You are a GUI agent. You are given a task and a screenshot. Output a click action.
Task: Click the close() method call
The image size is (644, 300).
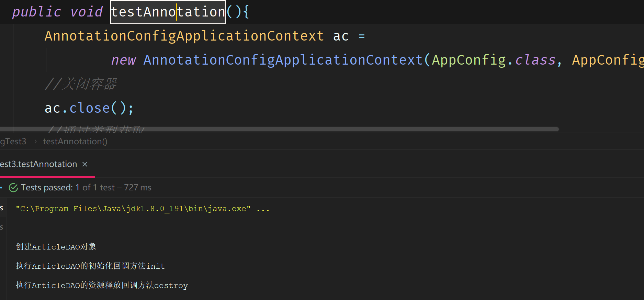click(x=89, y=108)
